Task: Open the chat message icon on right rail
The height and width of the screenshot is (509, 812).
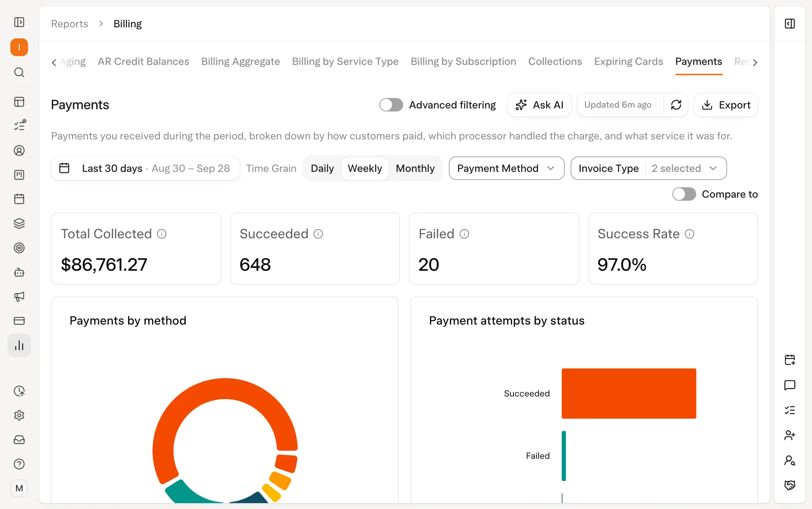Action: coord(790,385)
